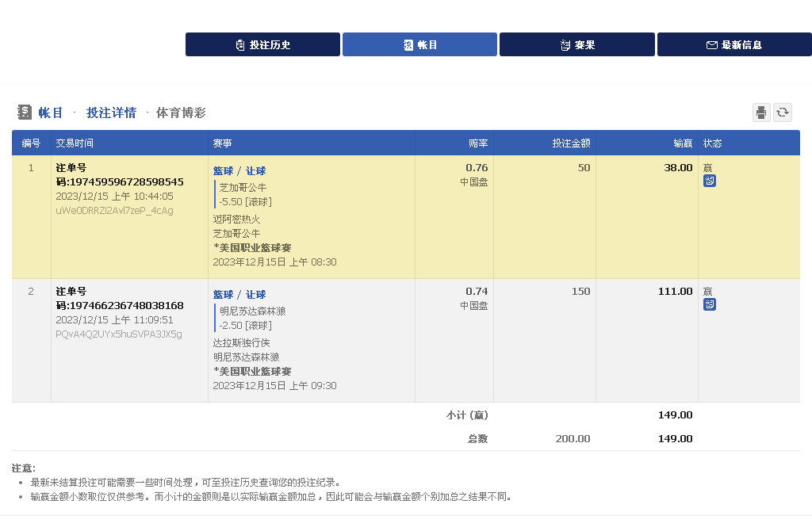Click the refresh icon beside the printer
The height and width of the screenshot is (531, 812).
coord(783,113)
